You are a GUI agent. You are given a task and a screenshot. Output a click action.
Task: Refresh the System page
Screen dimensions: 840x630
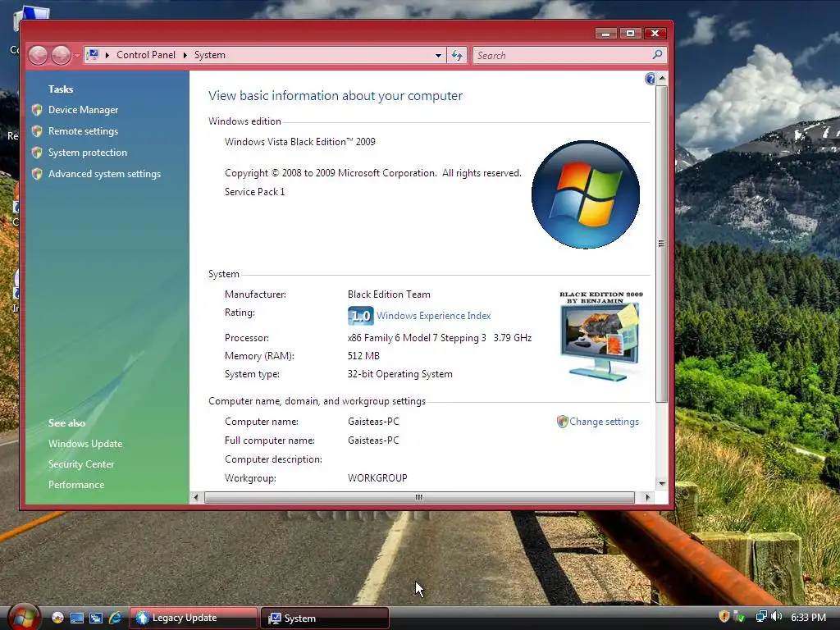click(457, 55)
